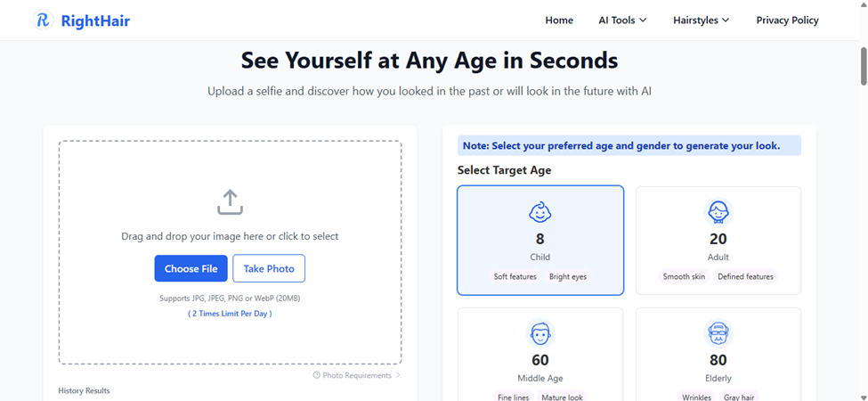Open the Photo Requirements expander
Image resolution: width=868 pixels, height=401 pixels.
[356, 375]
